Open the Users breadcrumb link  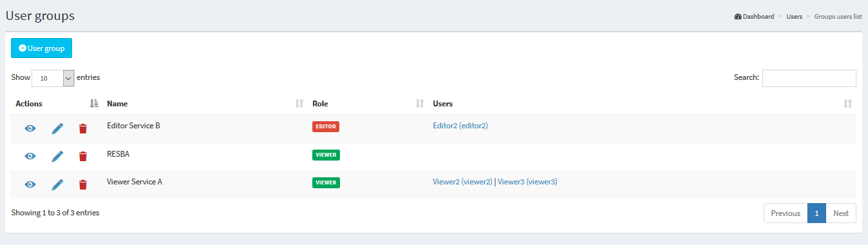pyautogui.click(x=794, y=17)
